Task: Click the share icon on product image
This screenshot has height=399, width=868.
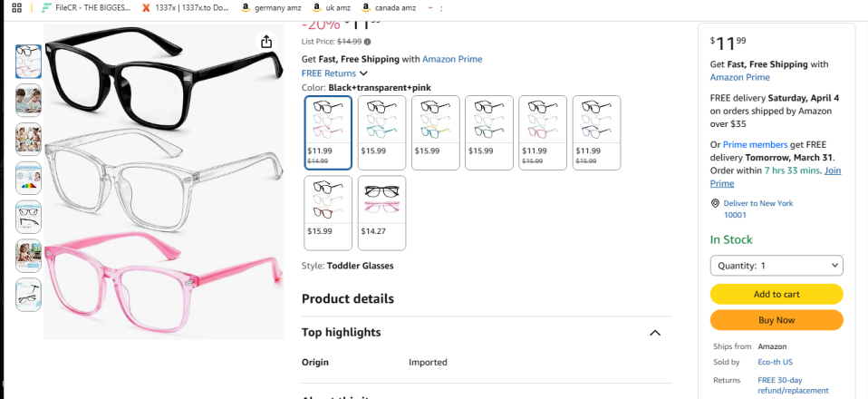Action: coord(266,42)
